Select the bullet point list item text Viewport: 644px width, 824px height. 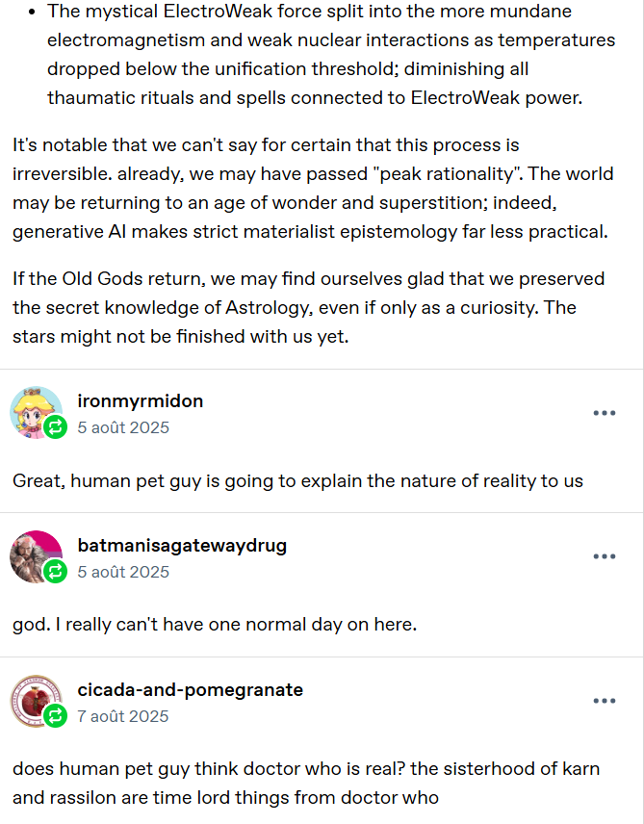pyautogui.click(x=318, y=54)
